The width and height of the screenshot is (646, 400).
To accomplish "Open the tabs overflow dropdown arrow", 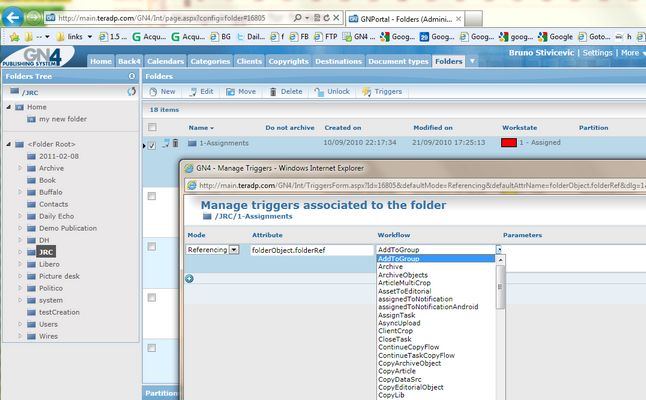I will point(472,61).
